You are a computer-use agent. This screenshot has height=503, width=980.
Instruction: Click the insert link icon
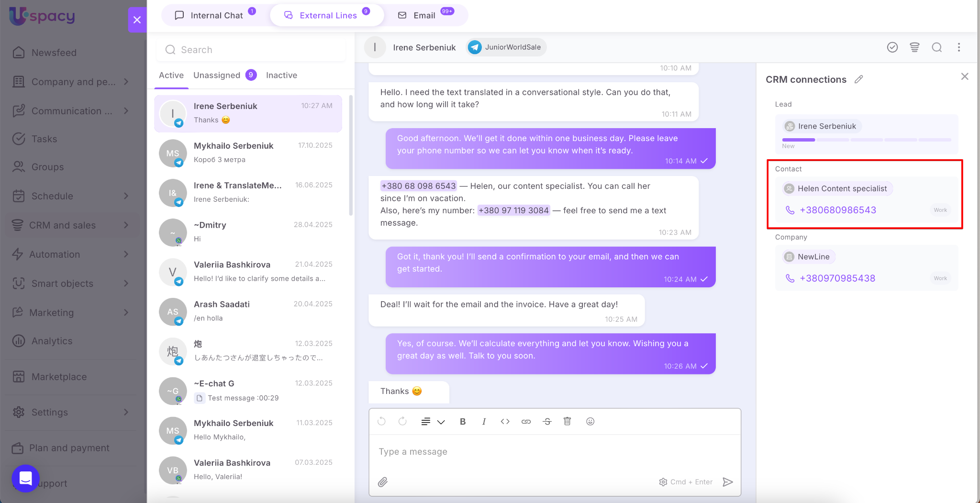pyautogui.click(x=526, y=421)
